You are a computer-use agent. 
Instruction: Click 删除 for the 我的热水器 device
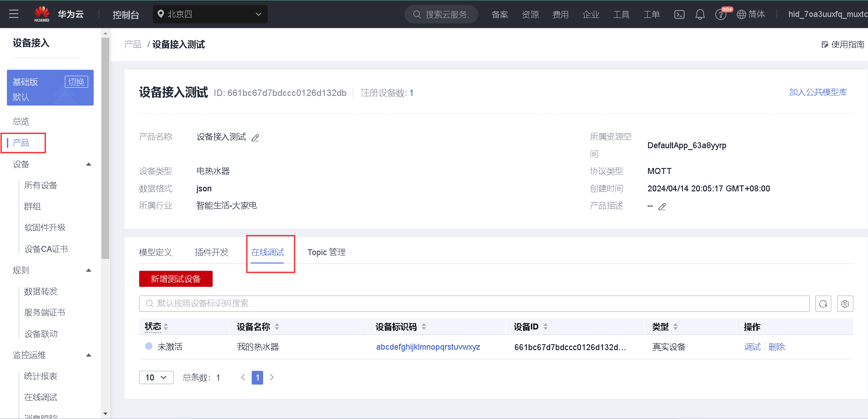[777, 347]
